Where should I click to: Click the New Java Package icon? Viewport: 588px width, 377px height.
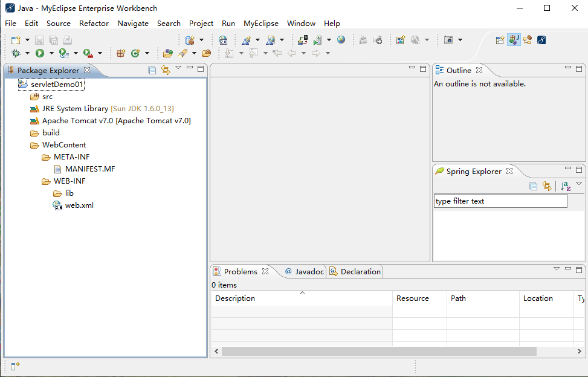click(120, 53)
